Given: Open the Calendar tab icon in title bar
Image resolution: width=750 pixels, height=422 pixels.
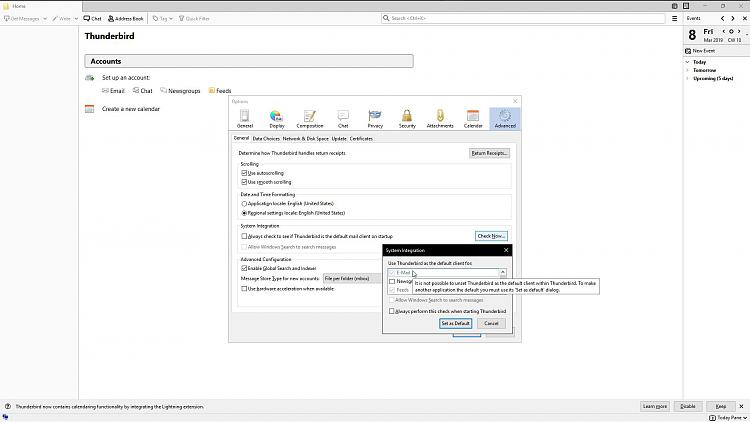Looking at the screenshot, I should (x=674, y=6).
